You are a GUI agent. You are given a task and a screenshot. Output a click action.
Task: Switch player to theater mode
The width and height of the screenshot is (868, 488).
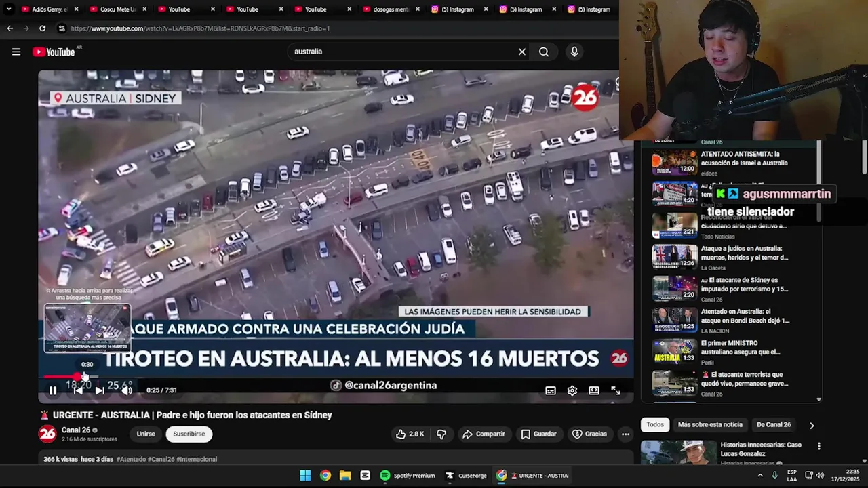click(x=594, y=390)
